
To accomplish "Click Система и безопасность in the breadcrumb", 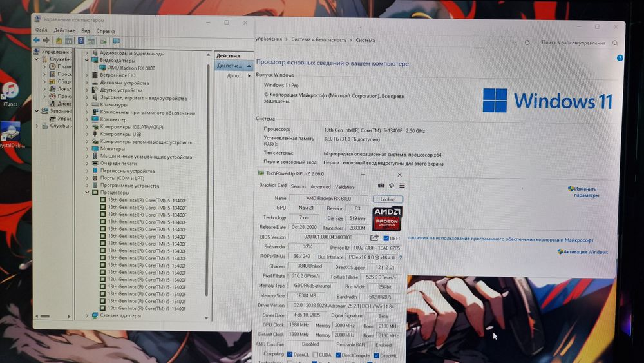I will 319,40.
